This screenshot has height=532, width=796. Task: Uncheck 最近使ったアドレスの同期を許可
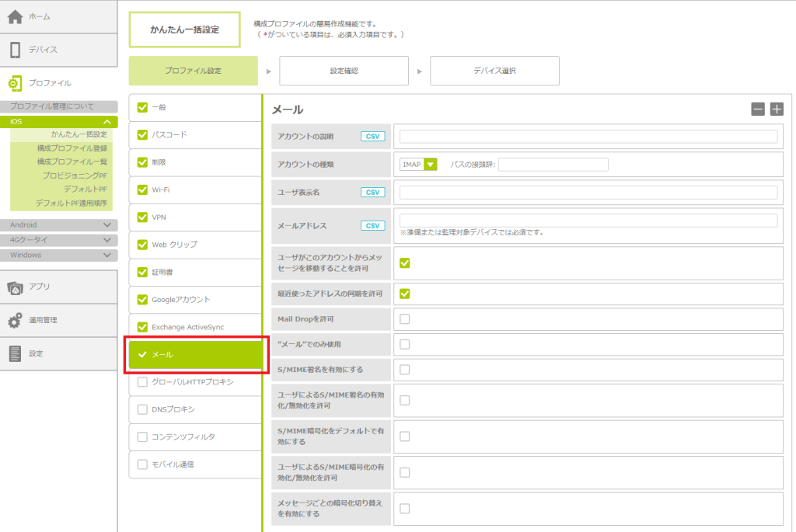click(x=405, y=294)
